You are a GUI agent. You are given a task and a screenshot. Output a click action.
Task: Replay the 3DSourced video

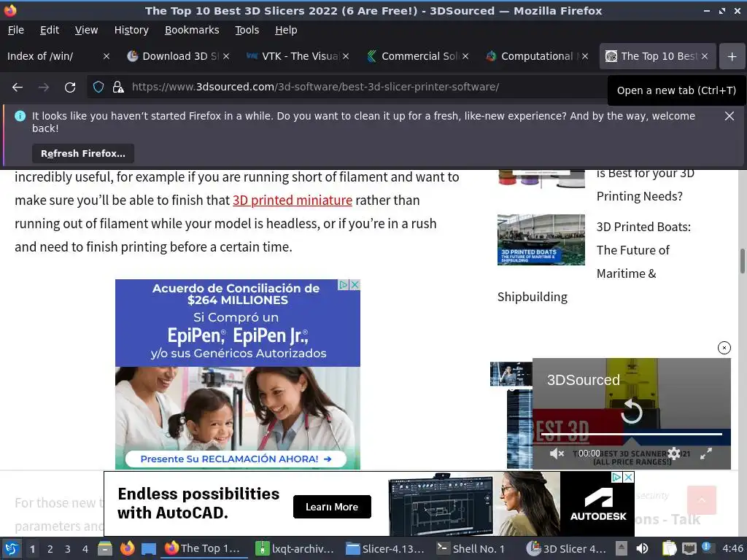(x=632, y=412)
